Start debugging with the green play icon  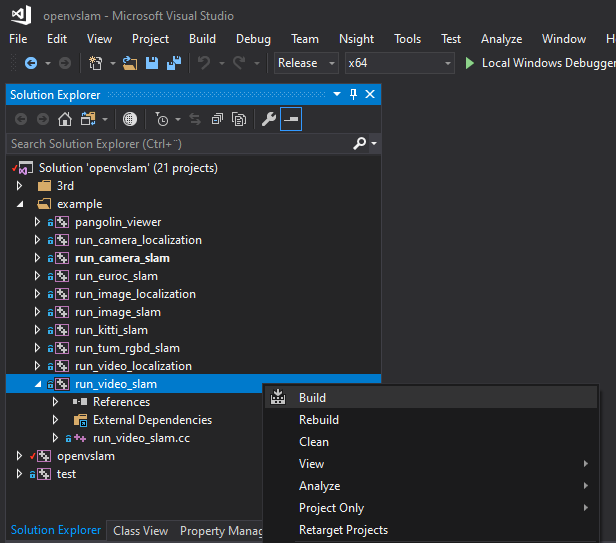(x=469, y=63)
